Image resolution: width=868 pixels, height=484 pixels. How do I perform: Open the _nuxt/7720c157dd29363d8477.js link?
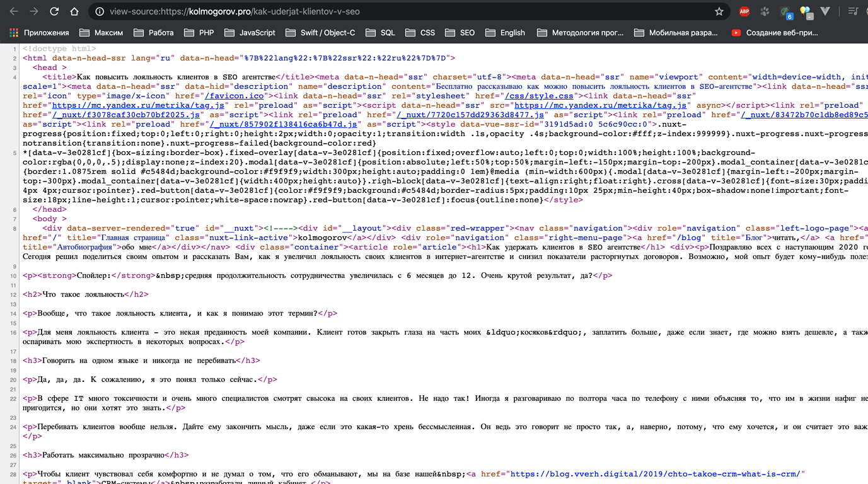(470, 115)
